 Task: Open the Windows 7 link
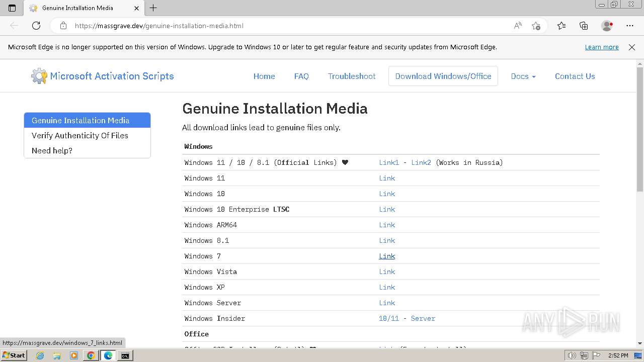click(x=387, y=256)
